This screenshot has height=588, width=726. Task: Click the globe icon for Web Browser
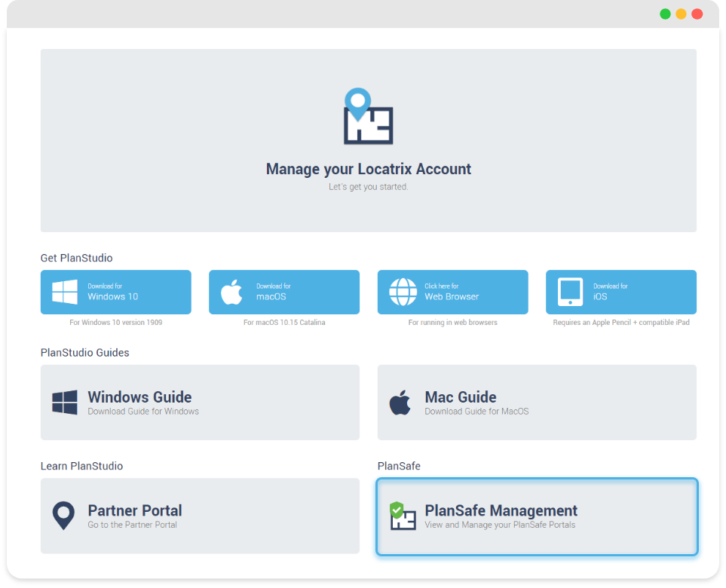tap(403, 292)
